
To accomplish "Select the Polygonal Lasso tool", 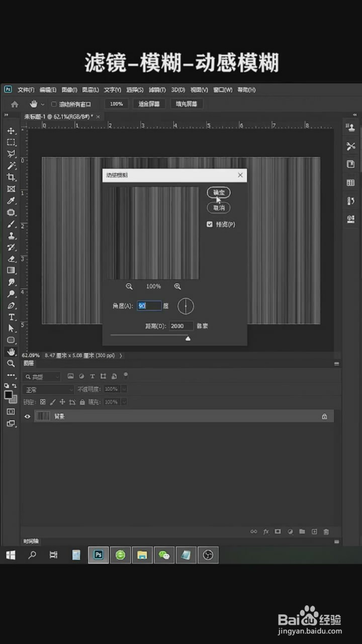I will 11,154.
